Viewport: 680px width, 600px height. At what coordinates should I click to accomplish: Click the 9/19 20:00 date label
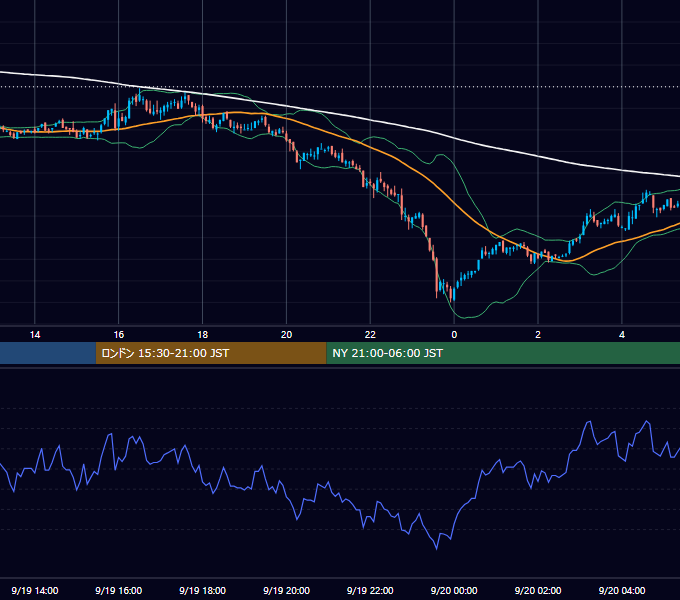(286, 590)
